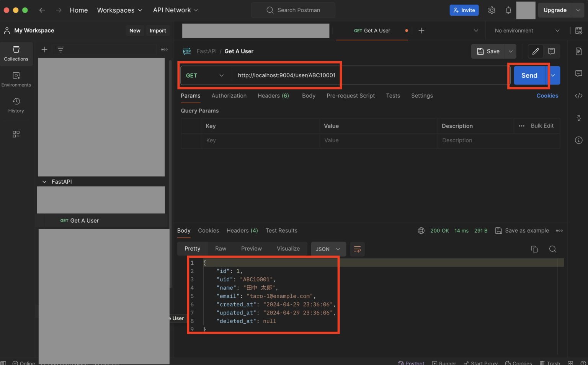Click the Cookies link

point(547,96)
